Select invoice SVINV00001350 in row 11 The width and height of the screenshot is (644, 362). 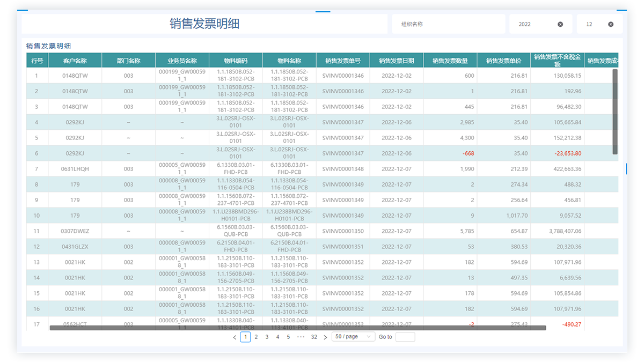pyautogui.click(x=343, y=231)
